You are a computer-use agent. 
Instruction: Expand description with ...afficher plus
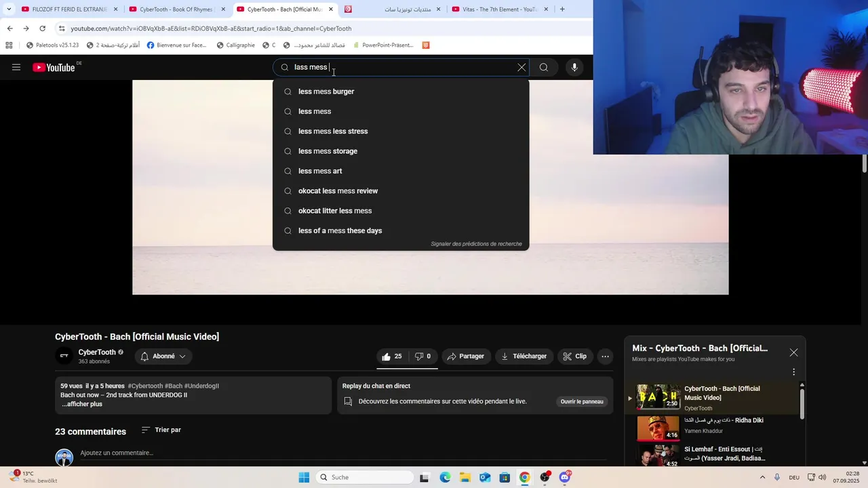click(82, 404)
